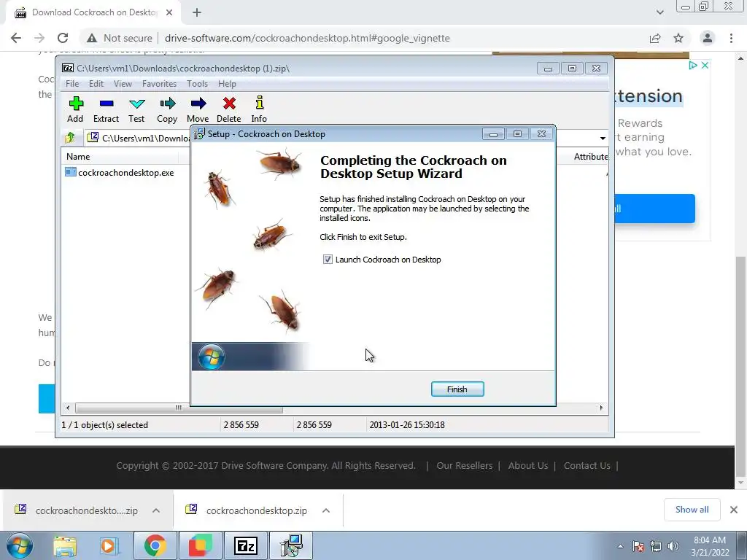Bookmark this page with the star icon
This screenshot has width=747, height=560.
pyautogui.click(x=678, y=38)
